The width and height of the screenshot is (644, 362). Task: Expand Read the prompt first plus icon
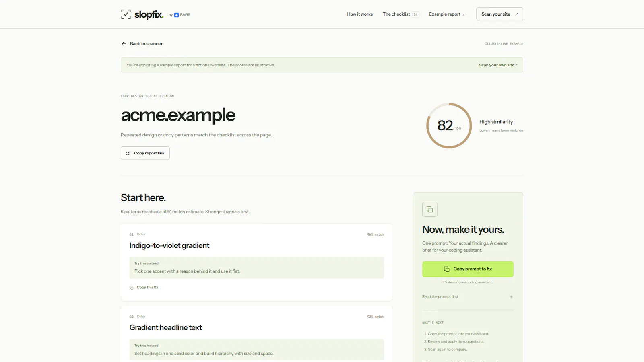click(511, 297)
